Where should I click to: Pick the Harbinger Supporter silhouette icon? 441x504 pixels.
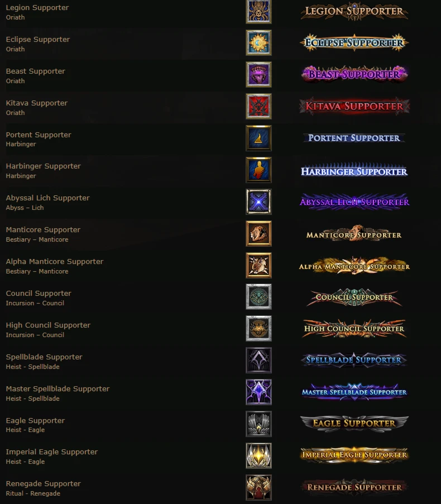pos(258,170)
